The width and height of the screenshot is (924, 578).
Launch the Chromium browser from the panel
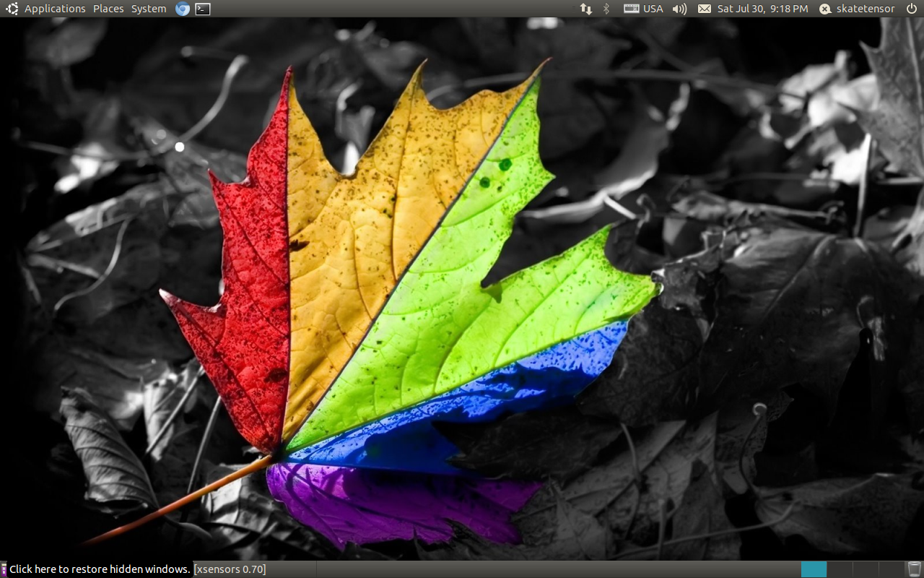[x=183, y=9]
